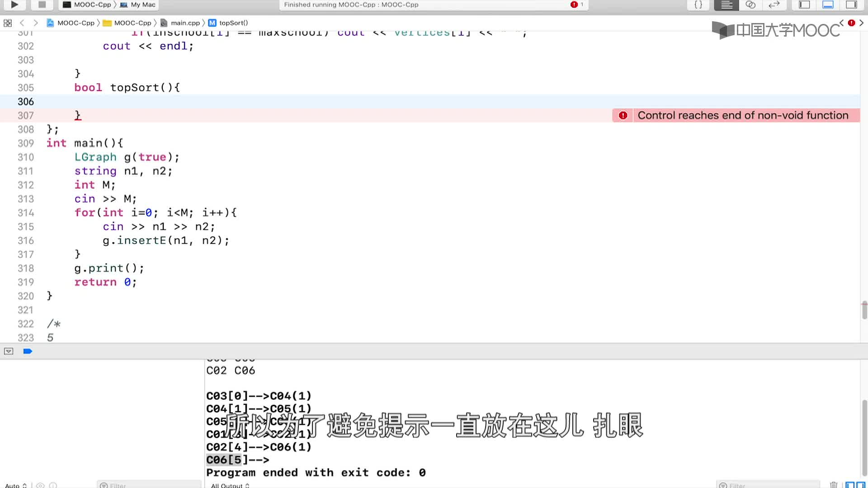
Task: Select the MOOC-Cpp project in breadcrumb
Action: click(71, 23)
